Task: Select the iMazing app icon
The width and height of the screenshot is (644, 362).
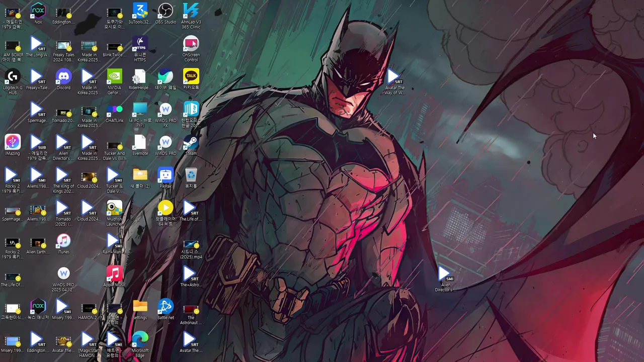Action: click(13, 142)
